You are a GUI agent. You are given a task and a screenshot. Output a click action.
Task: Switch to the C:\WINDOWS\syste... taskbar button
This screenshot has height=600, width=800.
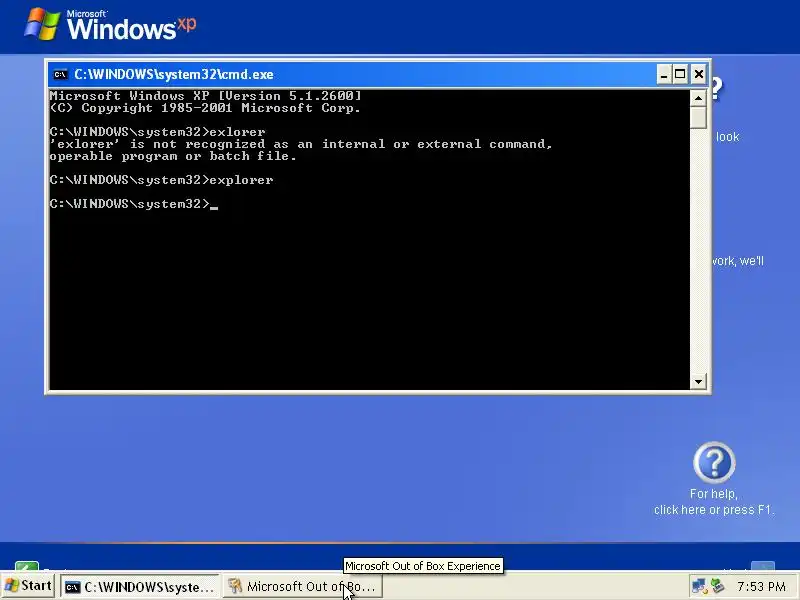pyautogui.click(x=140, y=587)
